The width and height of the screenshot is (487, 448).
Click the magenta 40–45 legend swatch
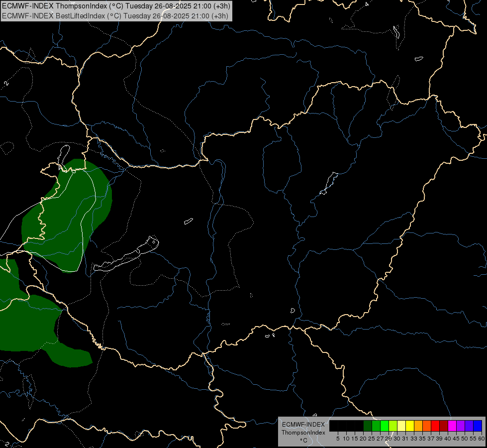(x=452, y=426)
